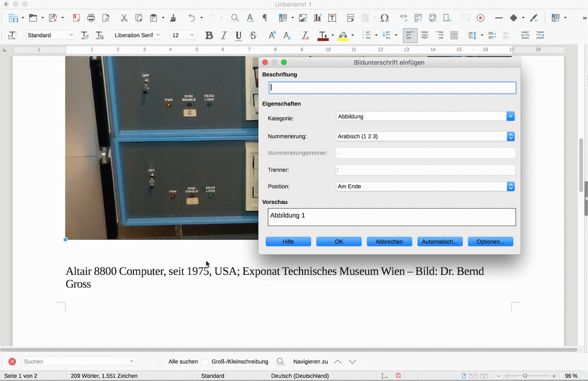
Task: Open the Position dropdown showing Am Ende
Action: tap(510, 186)
